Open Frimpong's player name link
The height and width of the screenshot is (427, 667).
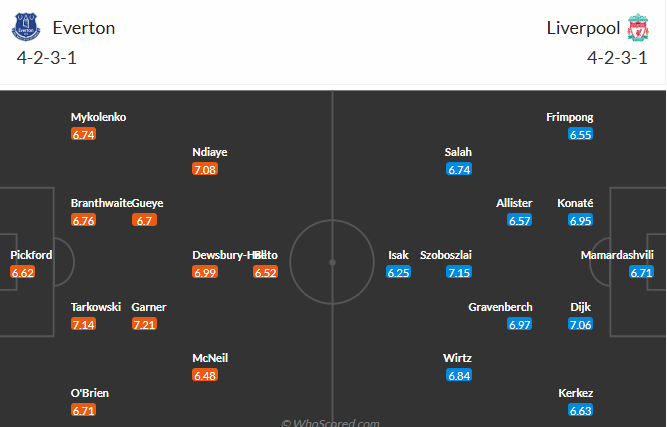570,117
